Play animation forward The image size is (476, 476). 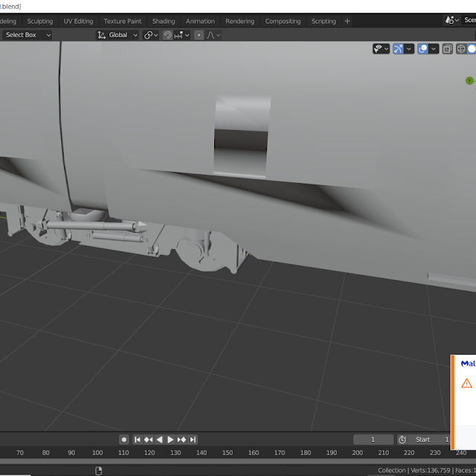click(170, 440)
